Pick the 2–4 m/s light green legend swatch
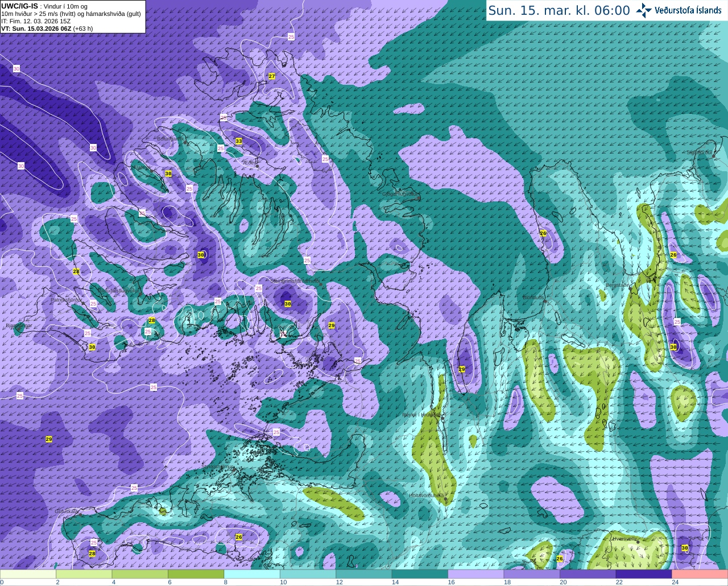The image size is (728, 586). coord(84,574)
